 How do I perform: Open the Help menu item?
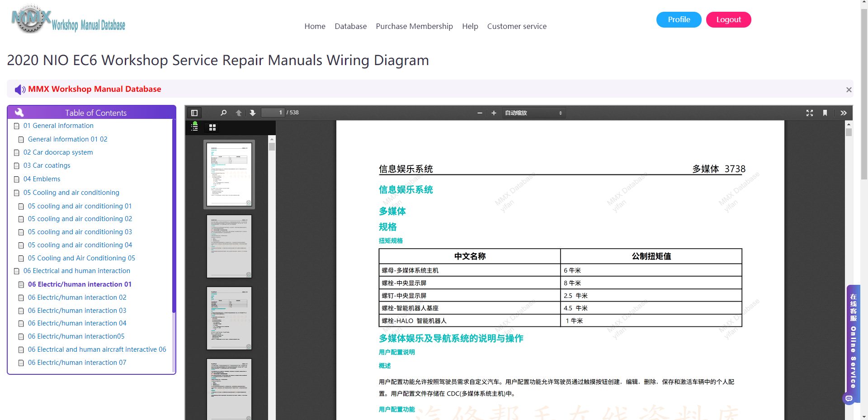pos(470,26)
